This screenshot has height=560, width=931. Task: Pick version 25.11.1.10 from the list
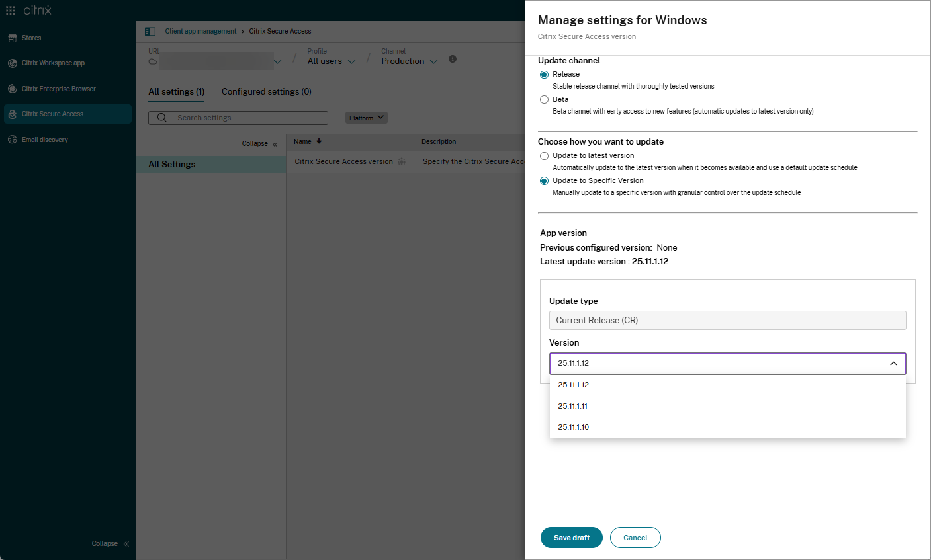[728, 427]
